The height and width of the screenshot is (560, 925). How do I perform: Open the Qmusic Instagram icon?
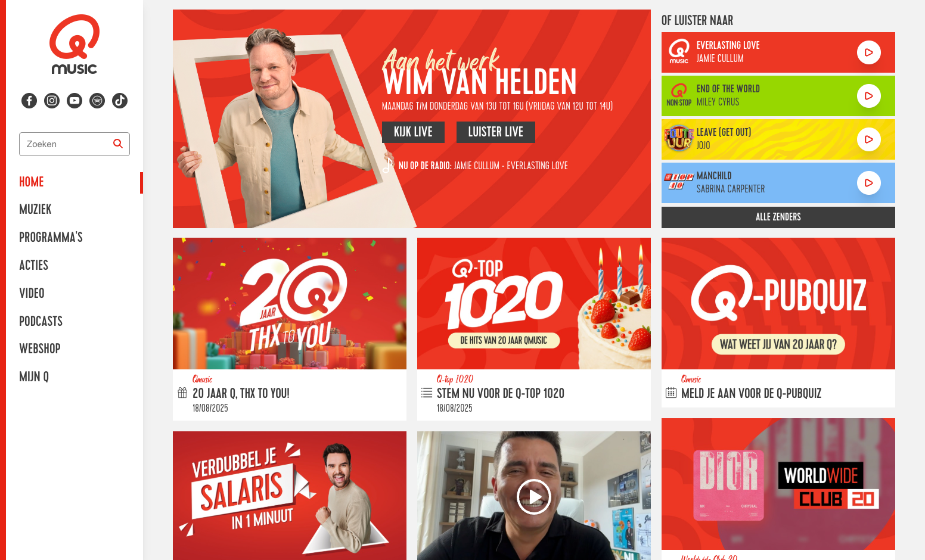(52, 101)
